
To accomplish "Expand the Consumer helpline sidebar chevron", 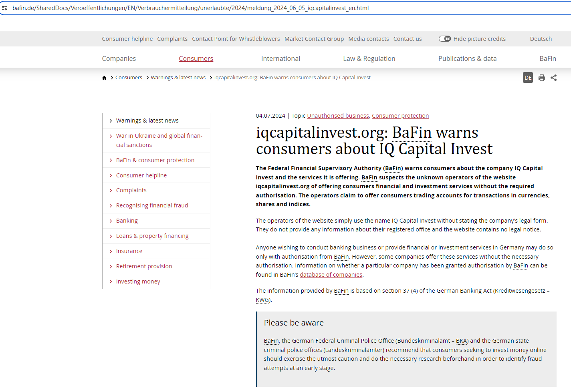I will pos(111,176).
